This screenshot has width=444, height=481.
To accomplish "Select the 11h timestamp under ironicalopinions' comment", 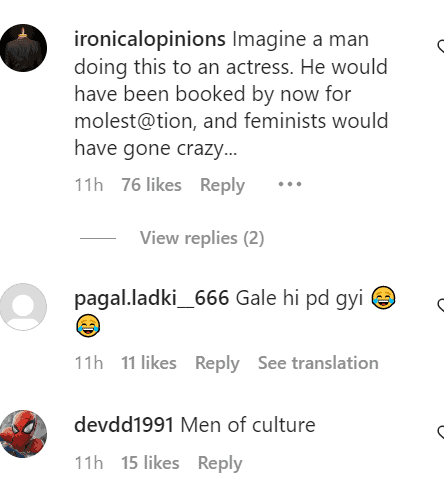I will [x=89, y=185].
